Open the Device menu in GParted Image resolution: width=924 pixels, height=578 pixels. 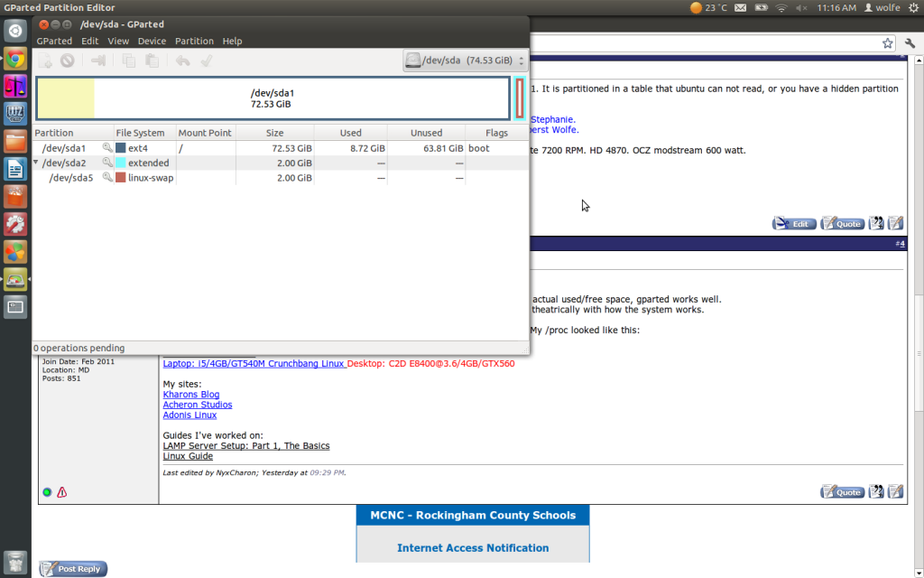tap(152, 41)
